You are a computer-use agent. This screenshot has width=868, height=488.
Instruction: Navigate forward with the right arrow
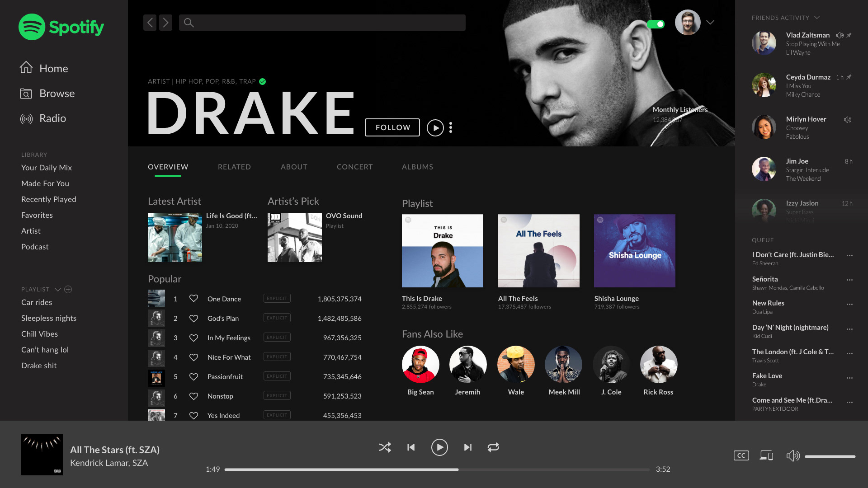click(x=165, y=23)
